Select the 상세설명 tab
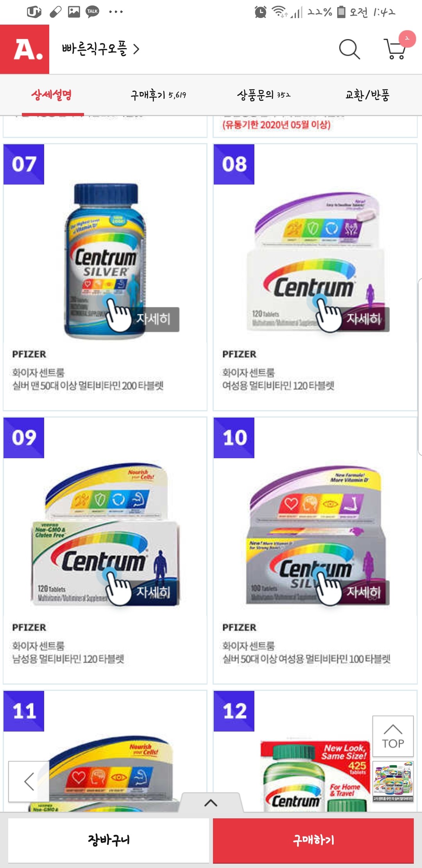Screen dimensions: 422x868 pyautogui.click(x=52, y=95)
